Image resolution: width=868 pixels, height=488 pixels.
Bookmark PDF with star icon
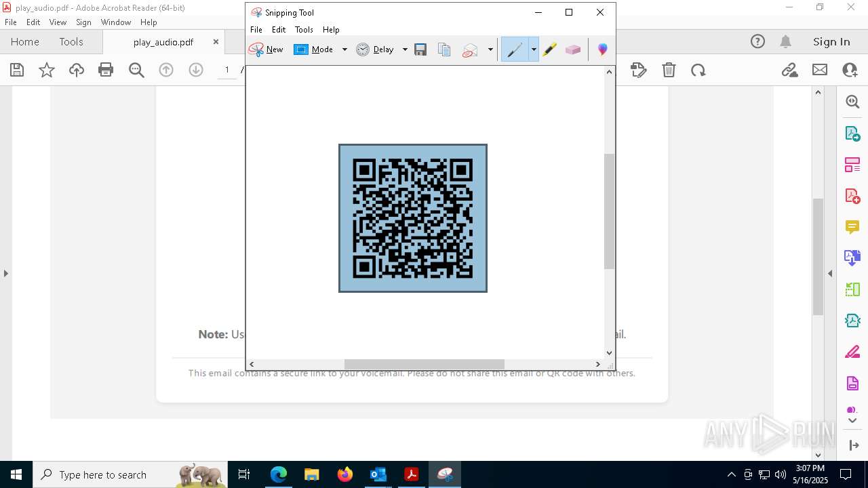click(47, 70)
